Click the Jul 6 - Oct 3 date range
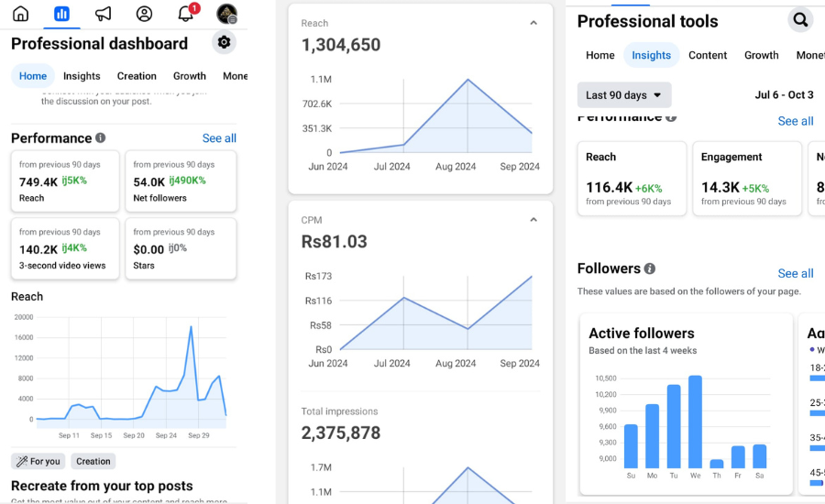This screenshot has width=825, height=504. [784, 94]
